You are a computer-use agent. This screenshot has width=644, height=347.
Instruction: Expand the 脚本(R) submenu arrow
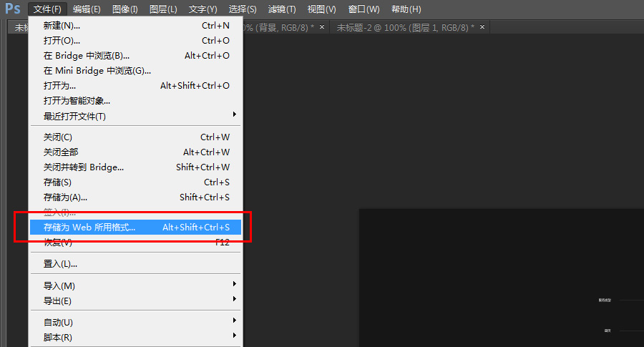tap(234, 337)
